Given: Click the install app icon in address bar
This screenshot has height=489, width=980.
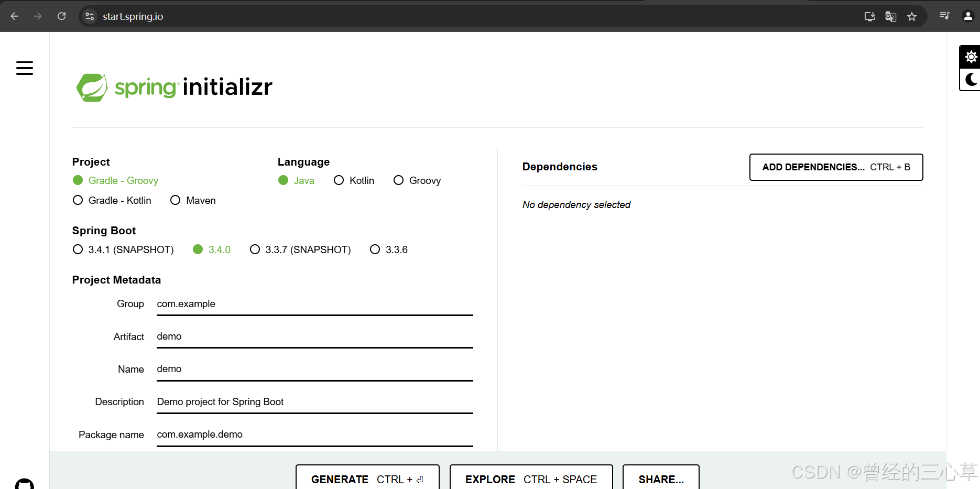Looking at the screenshot, I should pyautogui.click(x=870, y=16).
